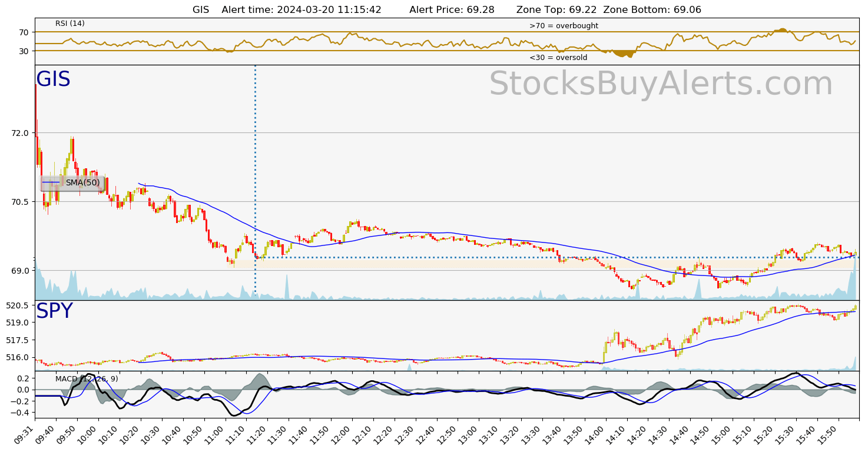868x452 pixels.
Task: Click the 'MACD (12, 26, 9)' indicator label
Action: (x=87, y=378)
